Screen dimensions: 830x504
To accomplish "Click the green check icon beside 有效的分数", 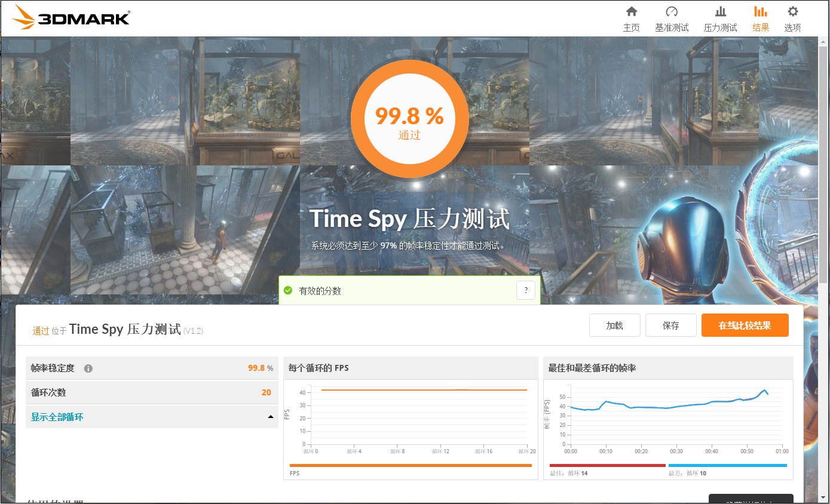I will coord(288,290).
